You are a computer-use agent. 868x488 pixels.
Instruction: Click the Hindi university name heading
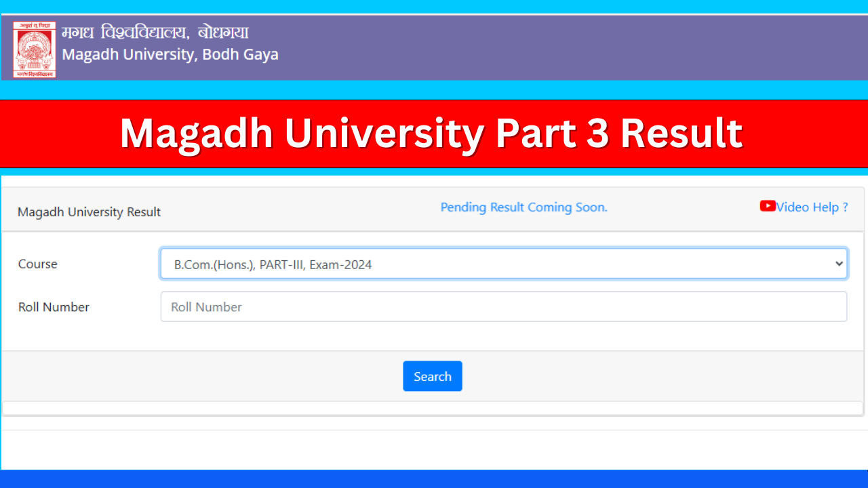tap(155, 32)
